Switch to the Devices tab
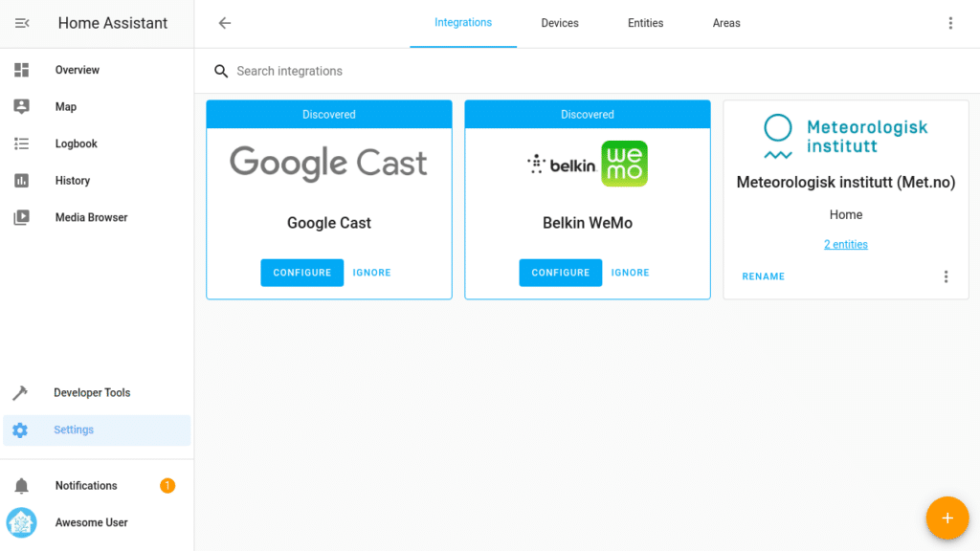This screenshot has height=551, width=980. [x=559, y=23]
